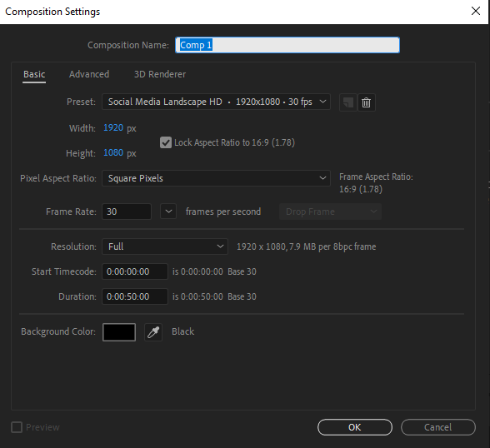
Task: Switch to the Advanced tab
Action: tap(89, 74)
